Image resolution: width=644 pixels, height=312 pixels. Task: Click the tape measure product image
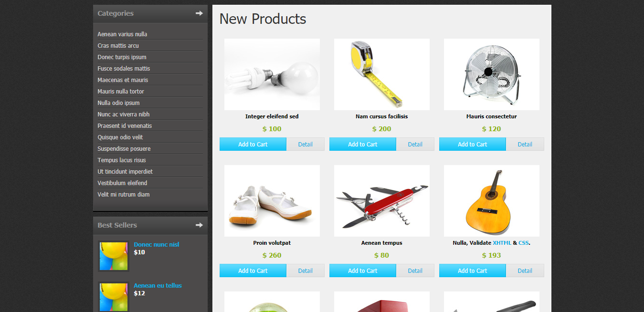(x=382, y=74)
